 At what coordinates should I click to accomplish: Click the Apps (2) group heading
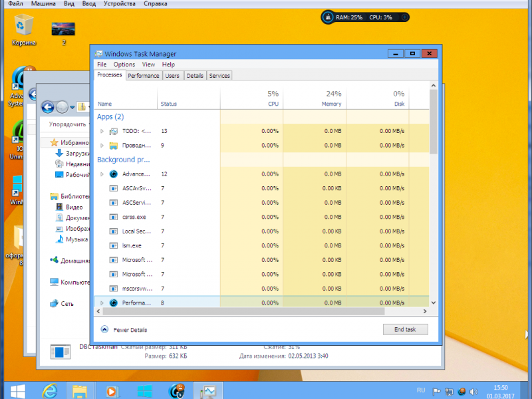coord(110,117)
